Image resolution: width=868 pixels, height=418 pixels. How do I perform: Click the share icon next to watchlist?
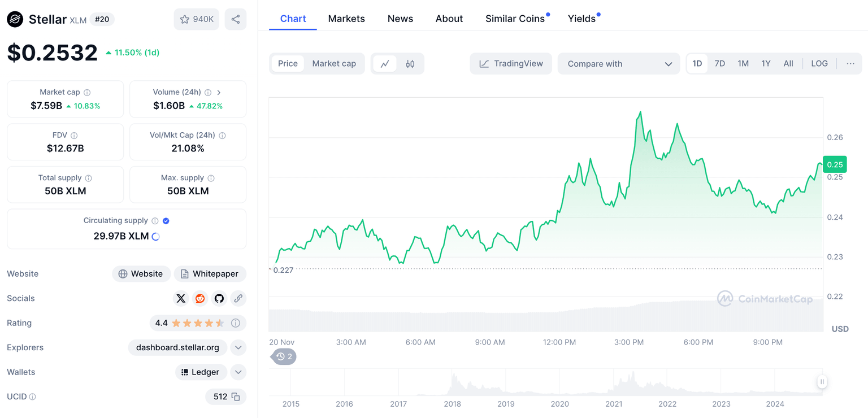click(x=236, y=19)
